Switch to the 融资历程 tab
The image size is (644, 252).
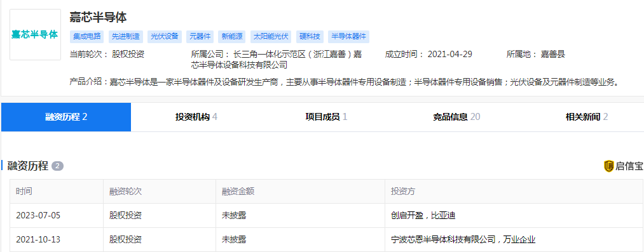[x=66, y=117]
